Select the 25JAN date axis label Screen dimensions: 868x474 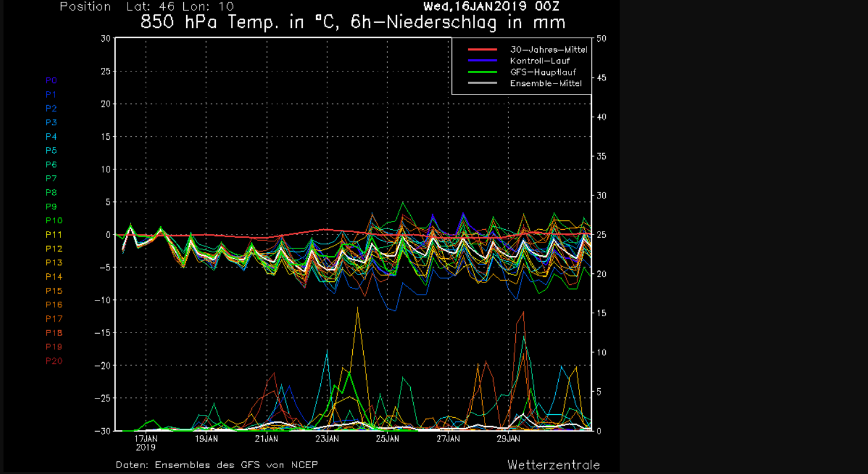click(388, 439)
